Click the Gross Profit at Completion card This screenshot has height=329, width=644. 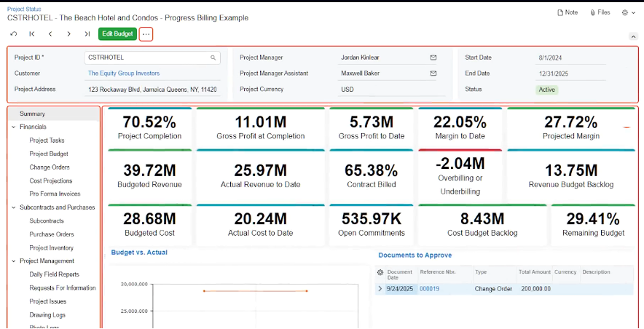(x=260, y=127)
